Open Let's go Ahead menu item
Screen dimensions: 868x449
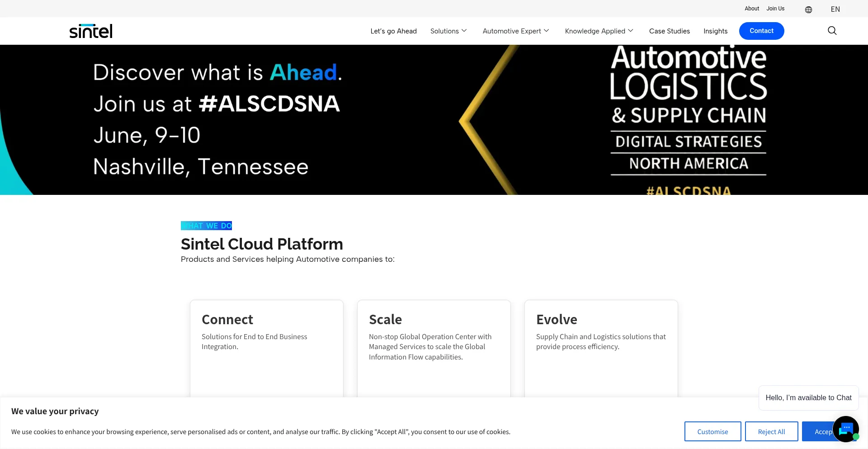pyautogui.click(x=393, y=31)
